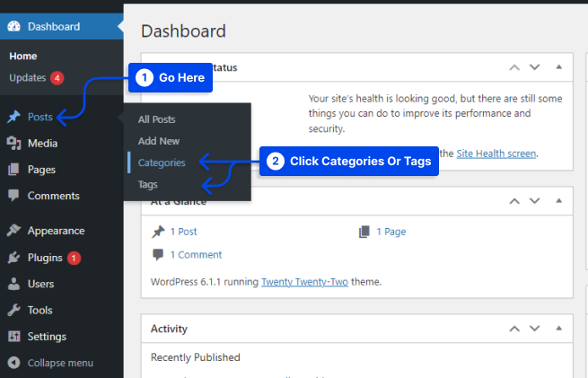The height and width of the screenshot is (378, 588).
Task: Open the Site Health screen link
Action: (496, 154)
